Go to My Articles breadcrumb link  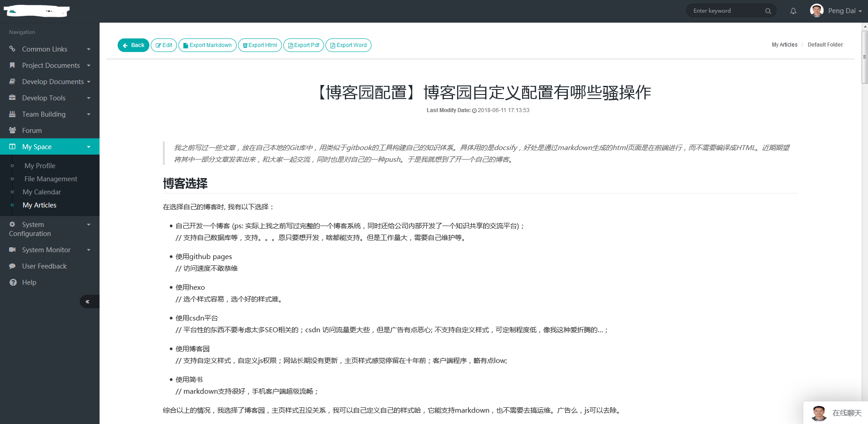pos(784,45)
